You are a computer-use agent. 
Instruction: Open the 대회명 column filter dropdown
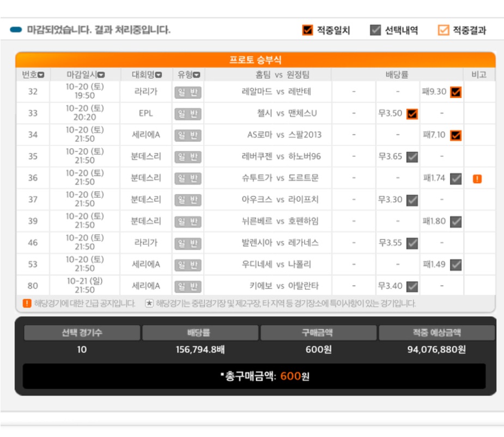158,75
